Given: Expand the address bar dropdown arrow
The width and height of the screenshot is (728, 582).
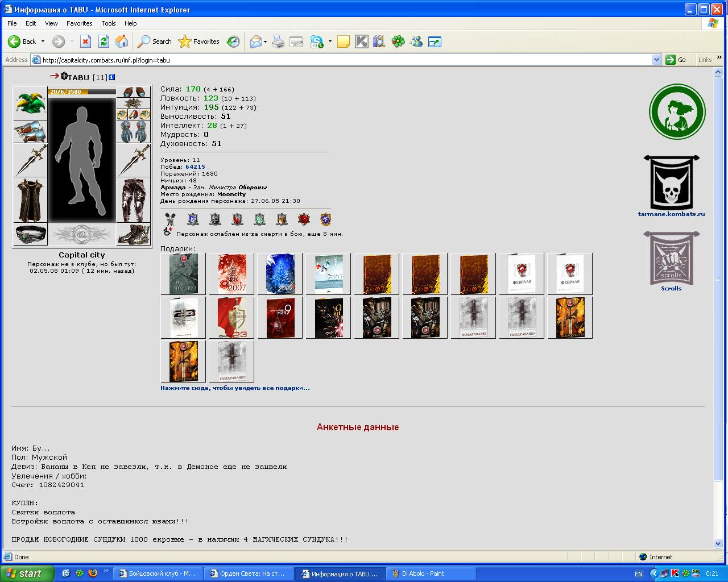Looking at the screenshot, I should point(656,60).
